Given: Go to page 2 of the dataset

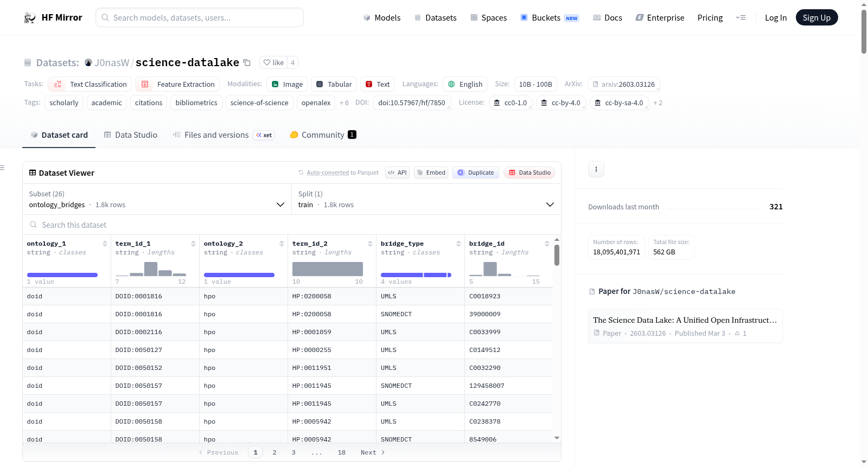Looking at the screenshot, I should (x=275, y=452).
